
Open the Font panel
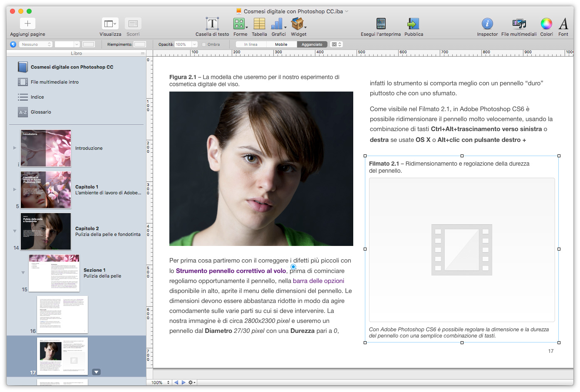pyautogui.click(x=563, y=24)
